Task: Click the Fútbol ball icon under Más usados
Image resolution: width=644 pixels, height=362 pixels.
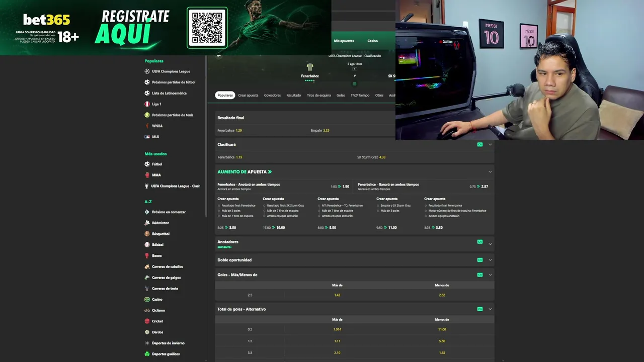Action: pyautogui.click(x=147, y=164)
